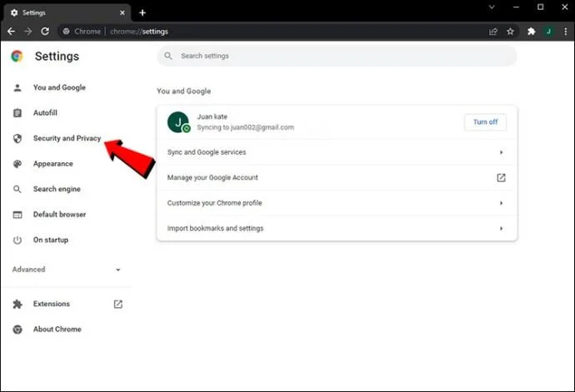
Task: Click the Extensions puzzle icon in sidebar
Action: 17,304
